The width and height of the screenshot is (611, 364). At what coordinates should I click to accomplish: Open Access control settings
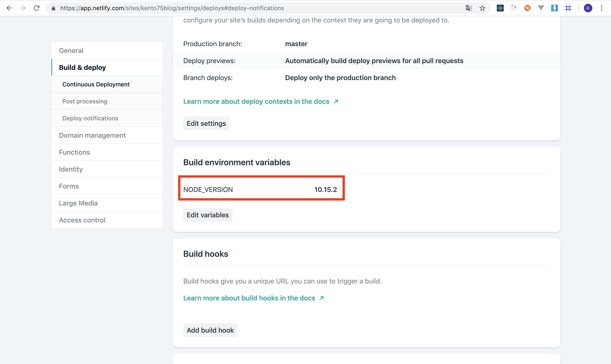click(82, 220)
